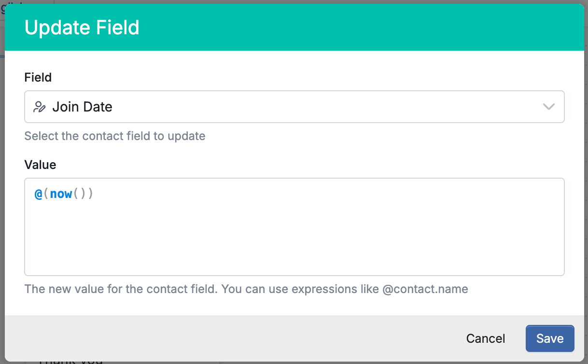Image resolution: width=588 pixels, height=364 pixels.
Task: Save the Update Field changes
Action: (550, 338)
